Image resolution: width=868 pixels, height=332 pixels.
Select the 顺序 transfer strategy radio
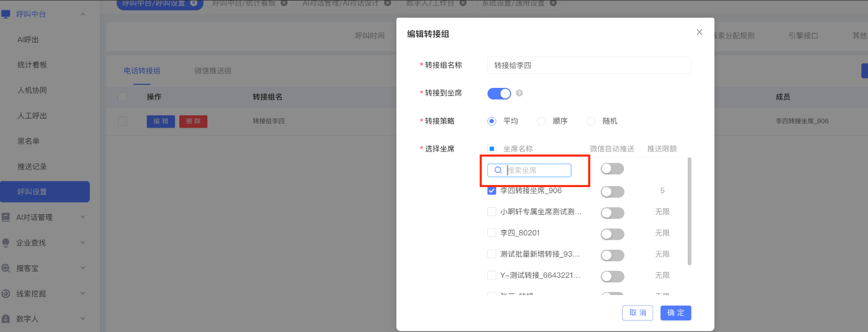coord(541,121)
